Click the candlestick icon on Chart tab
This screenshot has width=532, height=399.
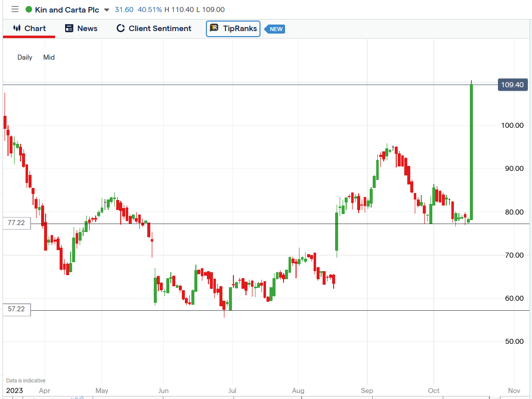click(17, 28)
